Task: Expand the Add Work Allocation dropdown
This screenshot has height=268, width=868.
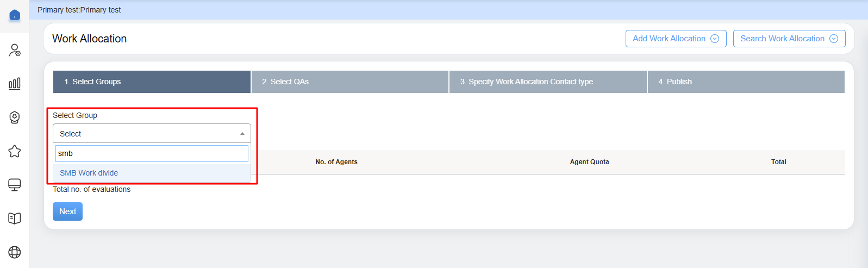Action: tap(676, 39)
